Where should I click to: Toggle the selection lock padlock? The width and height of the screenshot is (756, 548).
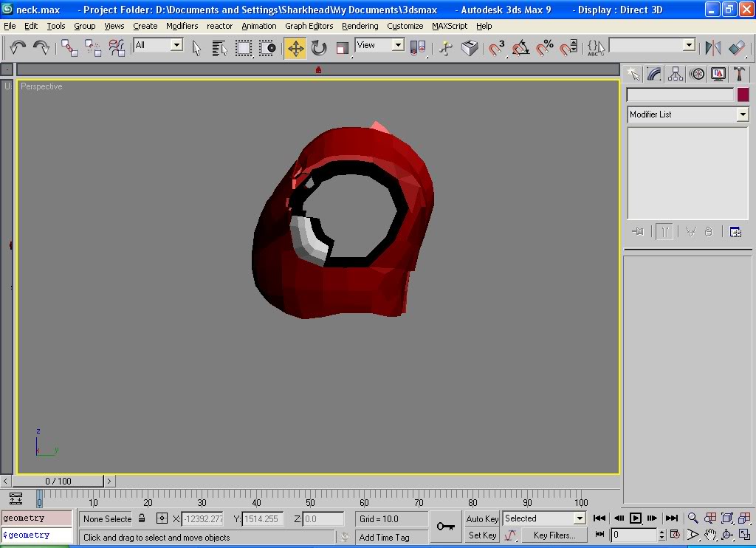tap(142, 518)
